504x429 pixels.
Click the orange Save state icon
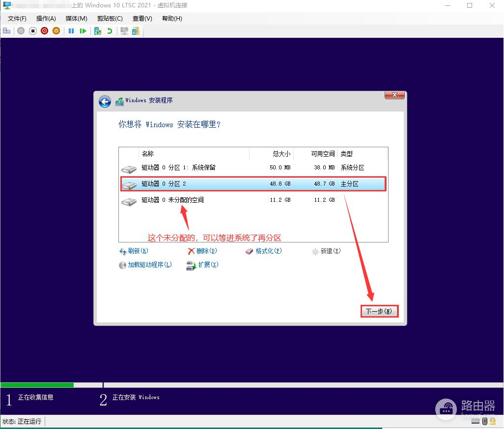pos(56,31)
